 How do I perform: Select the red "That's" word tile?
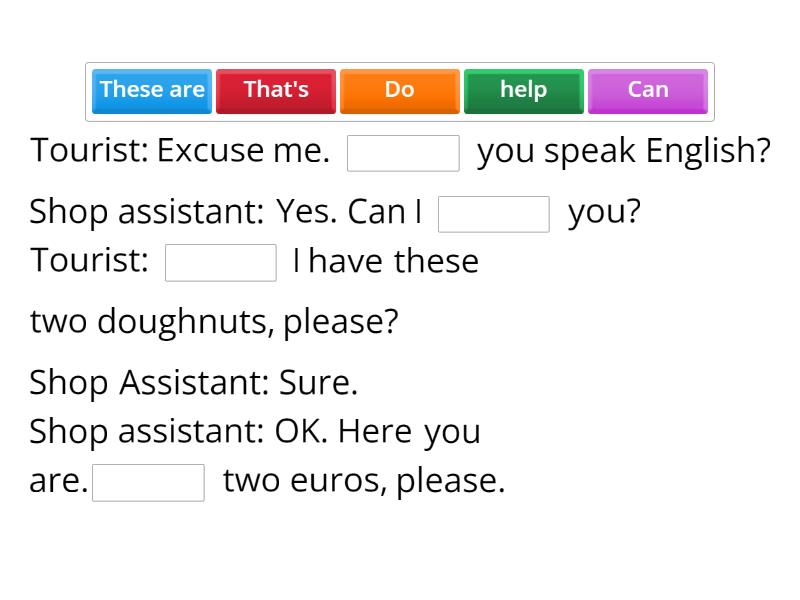tap(276, 90)
